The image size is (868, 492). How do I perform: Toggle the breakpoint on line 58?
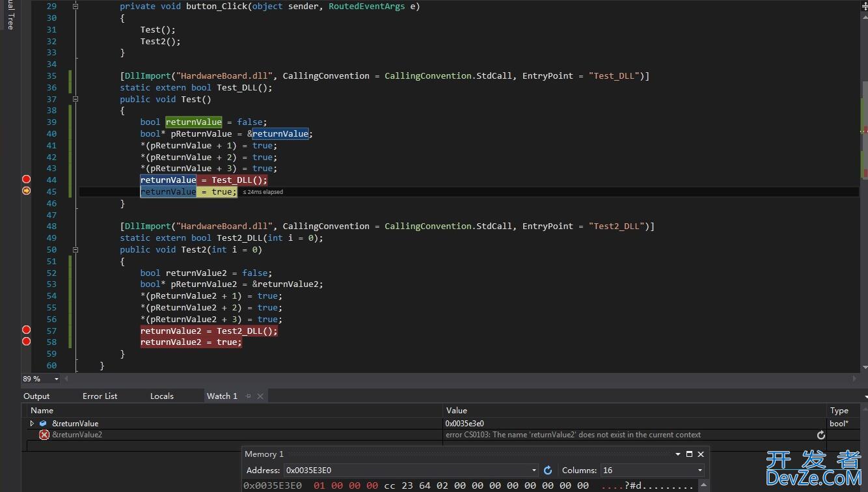click(27, 342)
